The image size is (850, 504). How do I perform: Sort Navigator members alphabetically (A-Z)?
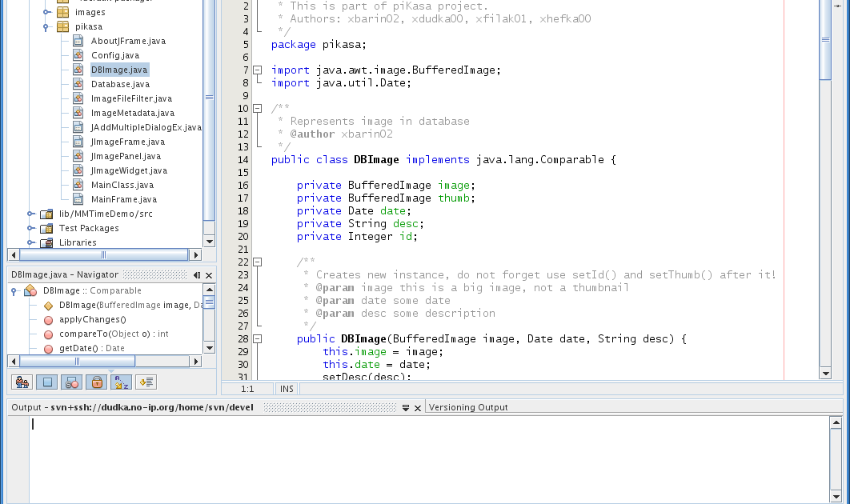[121, 382]
